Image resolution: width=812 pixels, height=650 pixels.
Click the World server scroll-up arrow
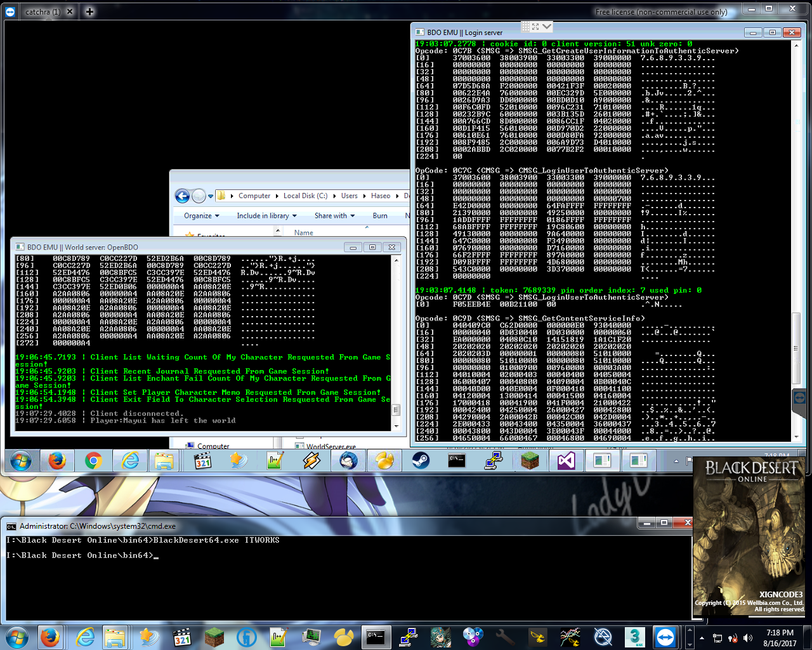coord(396,260)
